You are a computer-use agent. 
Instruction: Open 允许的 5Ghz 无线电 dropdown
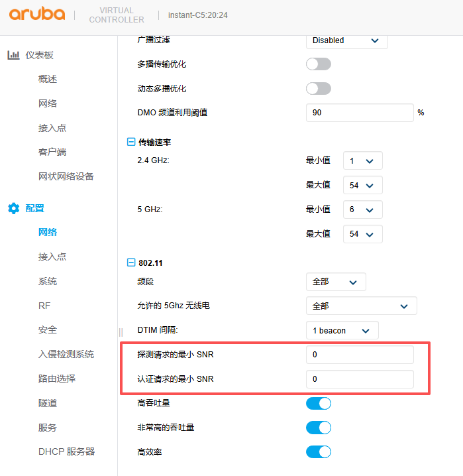pos(361,306)
